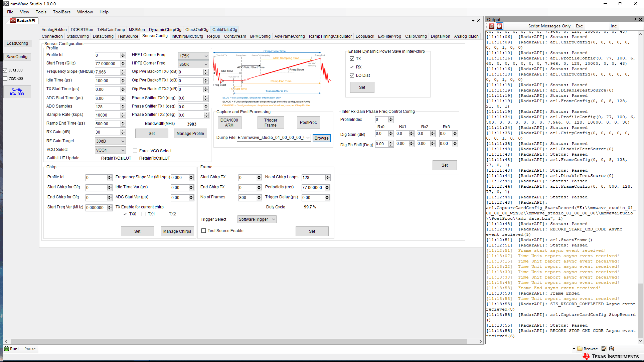This screenshot has width=644, height=362.
Task: Clear the Output log with trash icon
Action: [492, 26]
